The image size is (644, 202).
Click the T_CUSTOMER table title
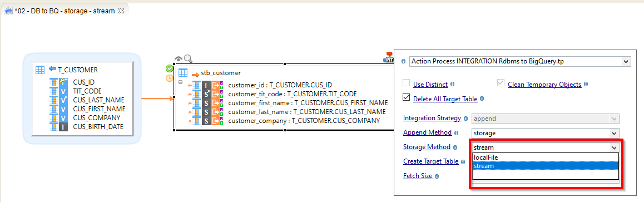pyautogui.click(x=78, y=70)
